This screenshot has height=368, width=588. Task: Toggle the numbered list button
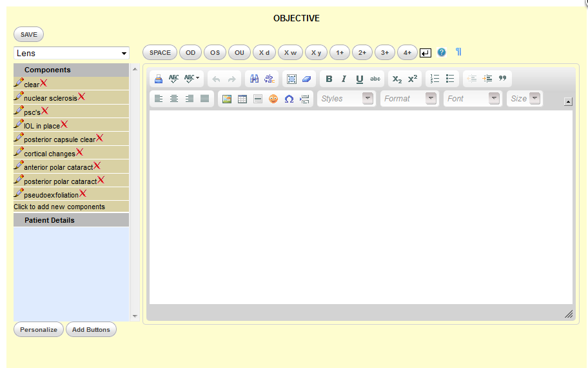[x=435, y=79]
